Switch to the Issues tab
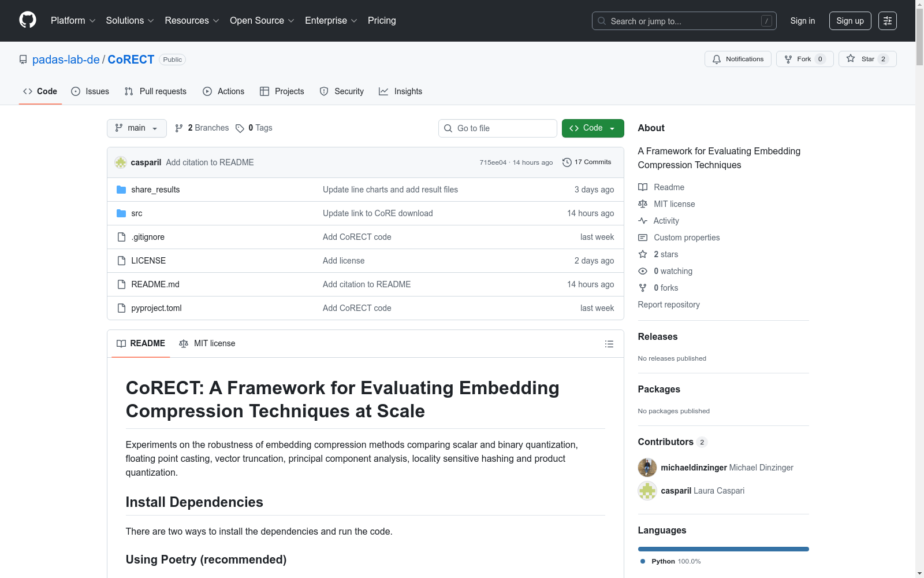 tap(90, 91)
